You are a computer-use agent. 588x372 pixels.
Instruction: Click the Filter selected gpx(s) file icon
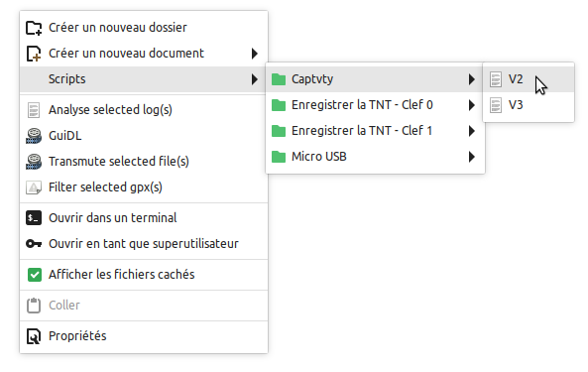click(x=34, y=187)
